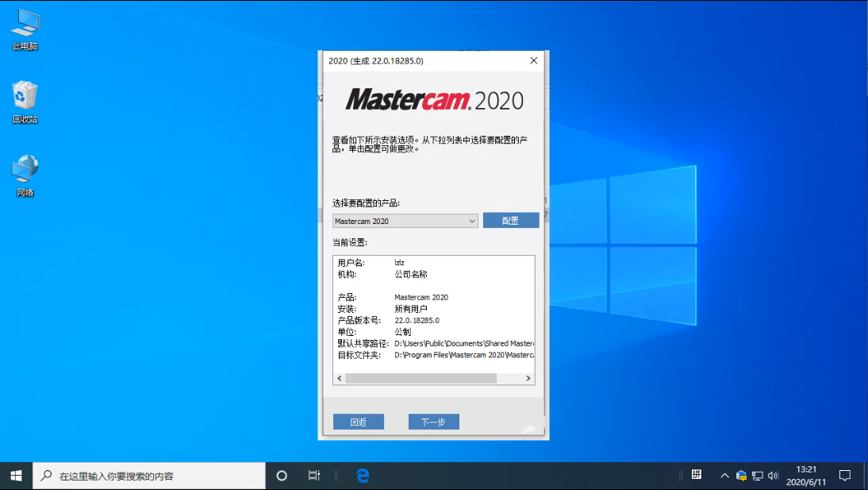Toggle the 拼 input method indicator
Viewport: 868px width, 490px height.
697,475
